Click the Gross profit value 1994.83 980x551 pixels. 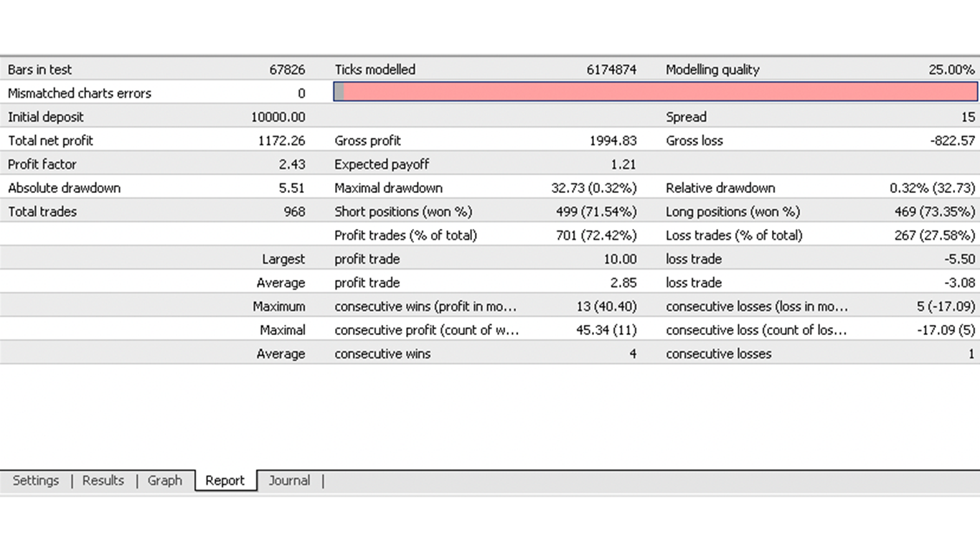pyautogui.click(x=613, y=141)
